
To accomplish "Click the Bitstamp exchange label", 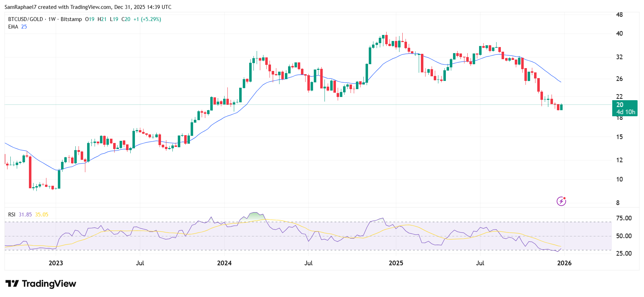I will (x=71, y=19).
